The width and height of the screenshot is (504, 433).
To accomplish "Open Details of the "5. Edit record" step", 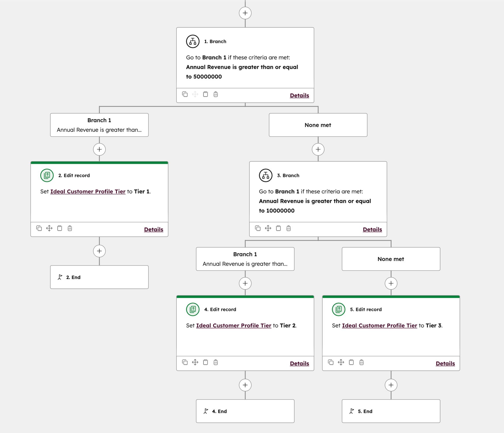I will [x=445, y=363].
